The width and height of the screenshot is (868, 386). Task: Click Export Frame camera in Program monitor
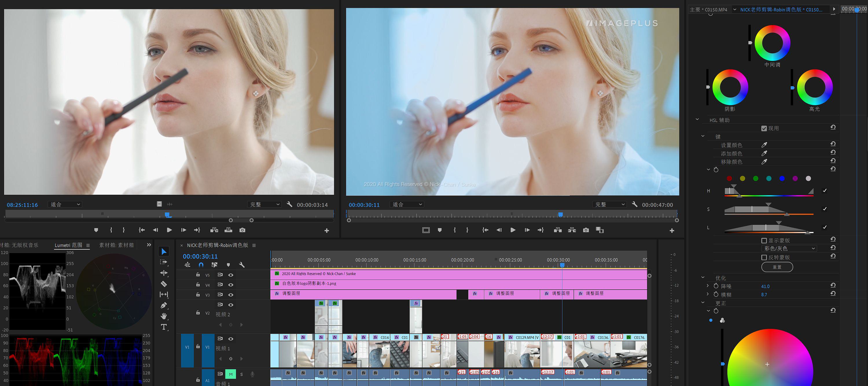(x=586, y=230)
